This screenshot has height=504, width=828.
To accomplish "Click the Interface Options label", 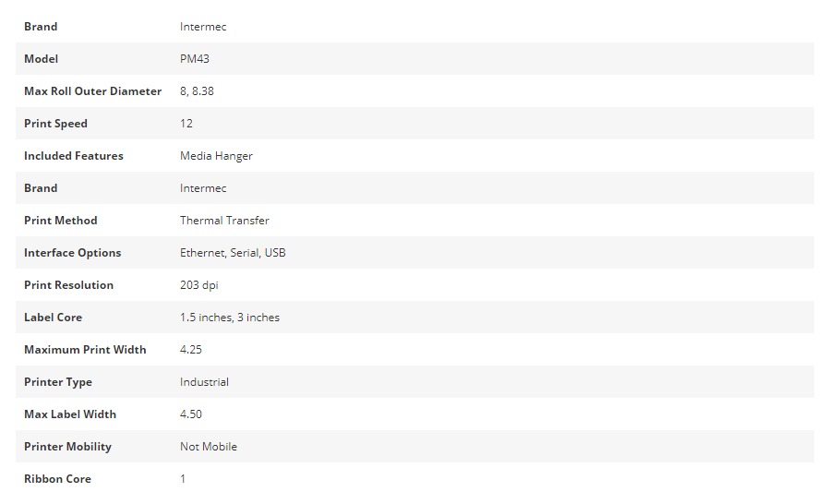I will (x=72, y=253).
